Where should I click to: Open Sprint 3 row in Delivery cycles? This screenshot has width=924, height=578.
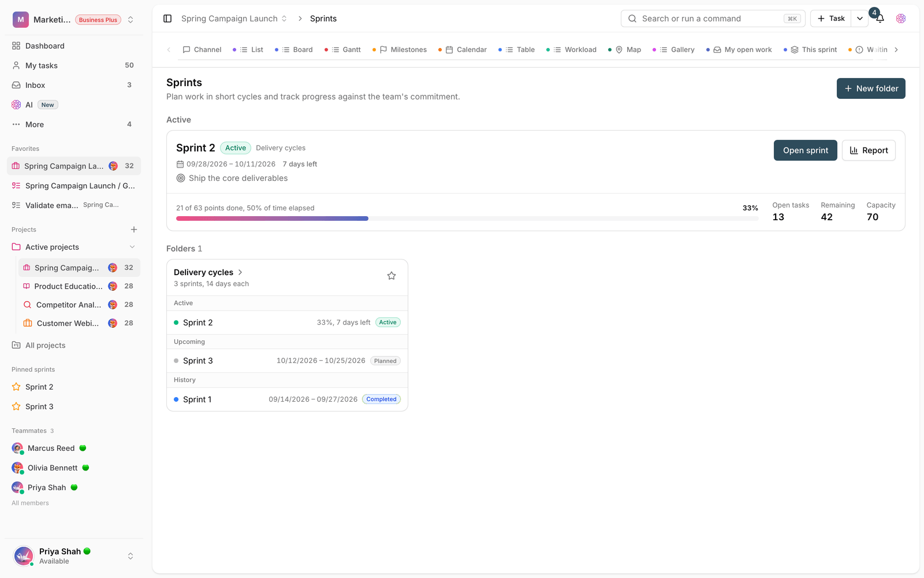pyautogui.click(x=287, y=361)
